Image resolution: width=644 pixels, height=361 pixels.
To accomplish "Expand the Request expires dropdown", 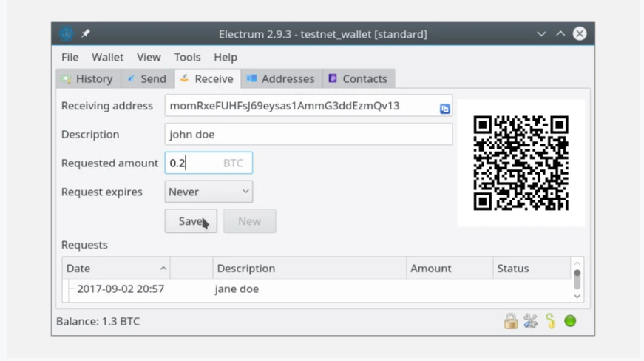I will coord(209,192).
